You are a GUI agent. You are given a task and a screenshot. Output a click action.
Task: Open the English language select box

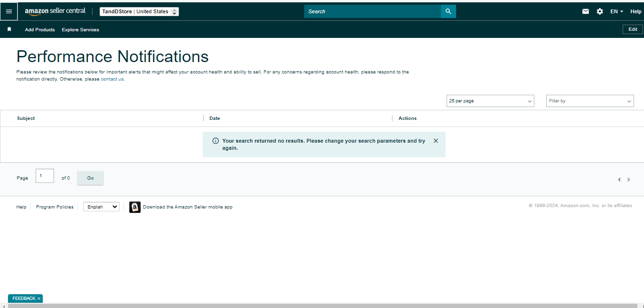101,207
